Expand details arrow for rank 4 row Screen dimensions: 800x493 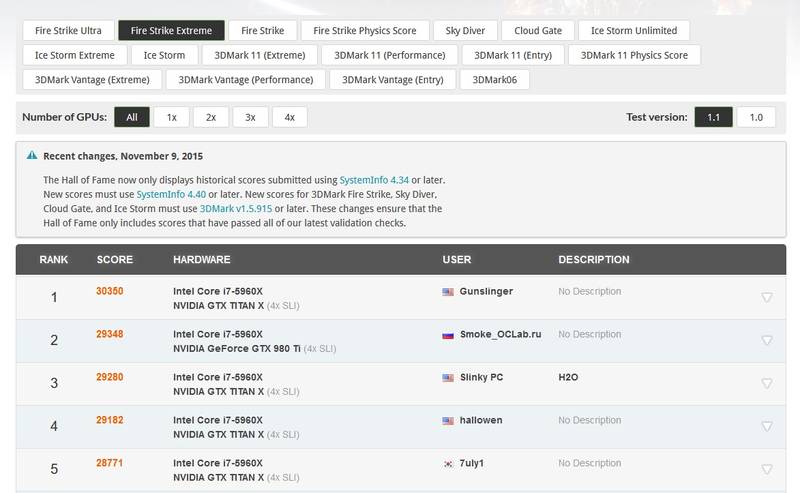[x=766, y=426]
